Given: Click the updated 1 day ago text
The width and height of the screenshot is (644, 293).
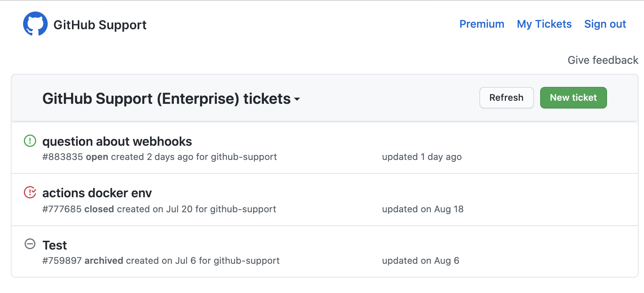Looking at the screenshot, I should pyautogui.click(x=422, y=157).
